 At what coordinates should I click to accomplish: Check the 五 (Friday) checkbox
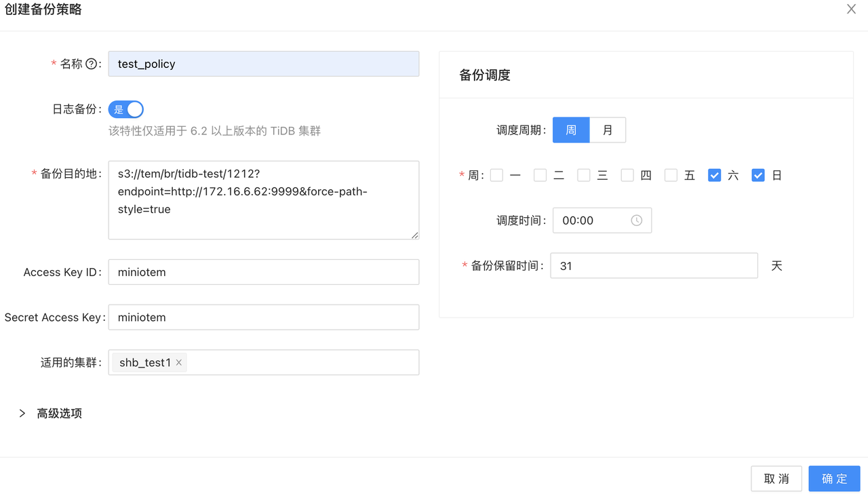(671, 175)
